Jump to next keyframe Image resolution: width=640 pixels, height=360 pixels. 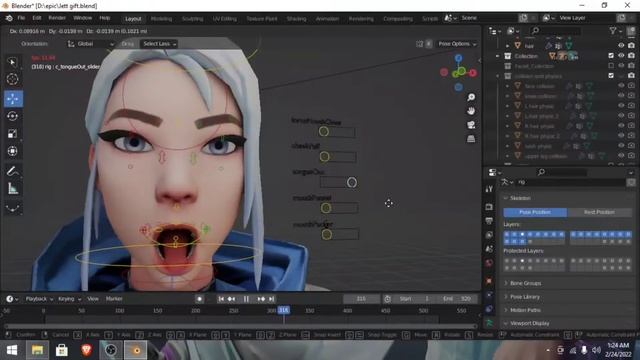(261, 299)
